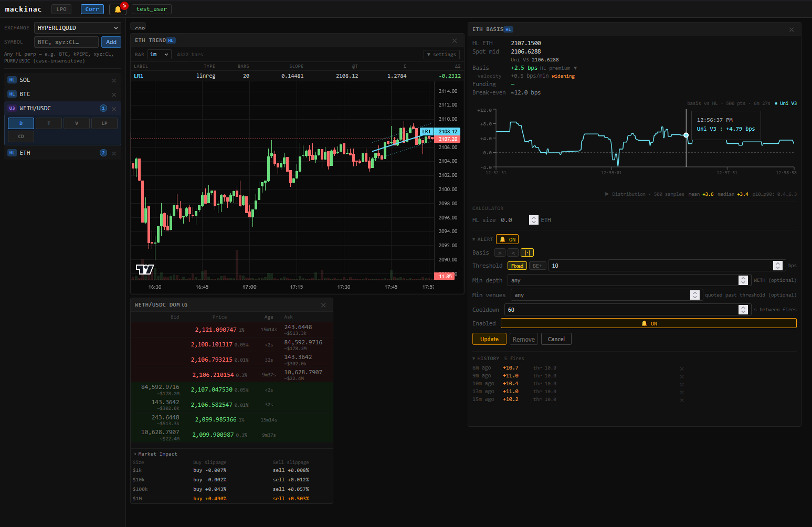
Task: Close the ETH BASIS panel
Action: coord(792,29)
